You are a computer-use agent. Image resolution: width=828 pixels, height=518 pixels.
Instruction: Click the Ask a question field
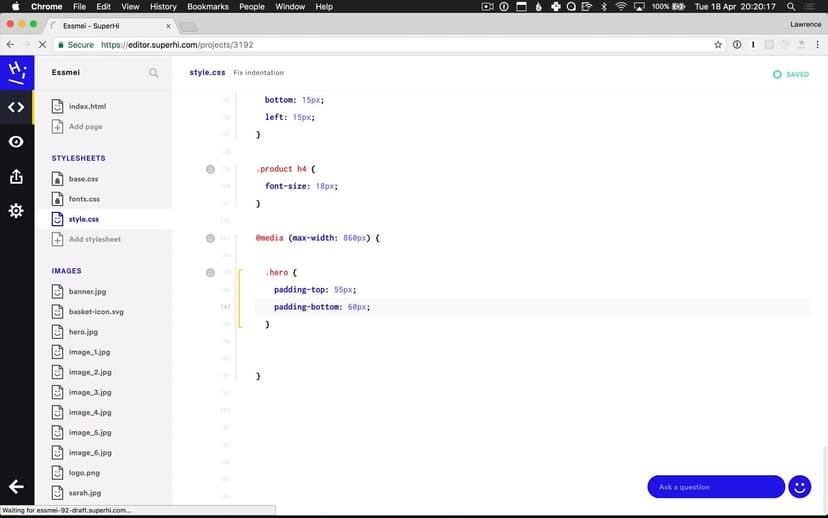tap(715, 487)
